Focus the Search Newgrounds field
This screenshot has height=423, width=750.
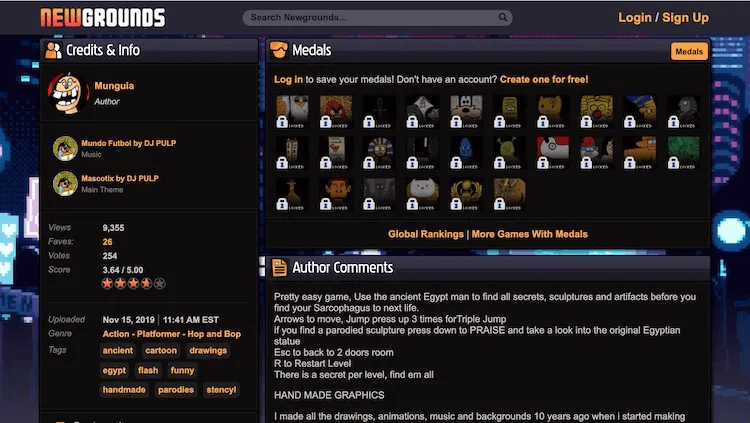pyautogui.click(x=377, y=18)
